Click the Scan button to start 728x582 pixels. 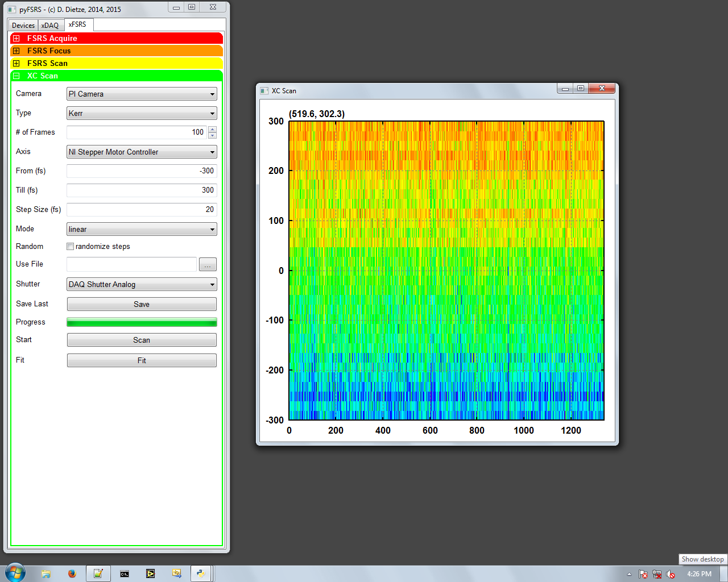click(142, 340)
